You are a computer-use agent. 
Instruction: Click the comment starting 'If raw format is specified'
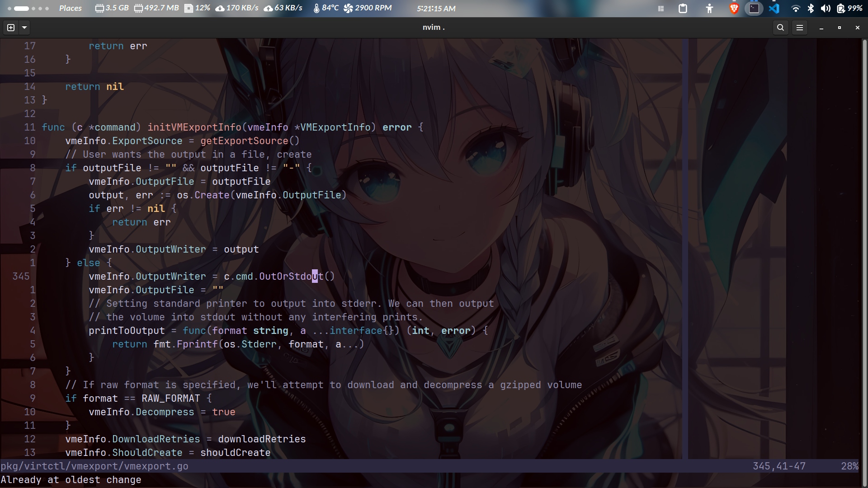click(324, 385)
